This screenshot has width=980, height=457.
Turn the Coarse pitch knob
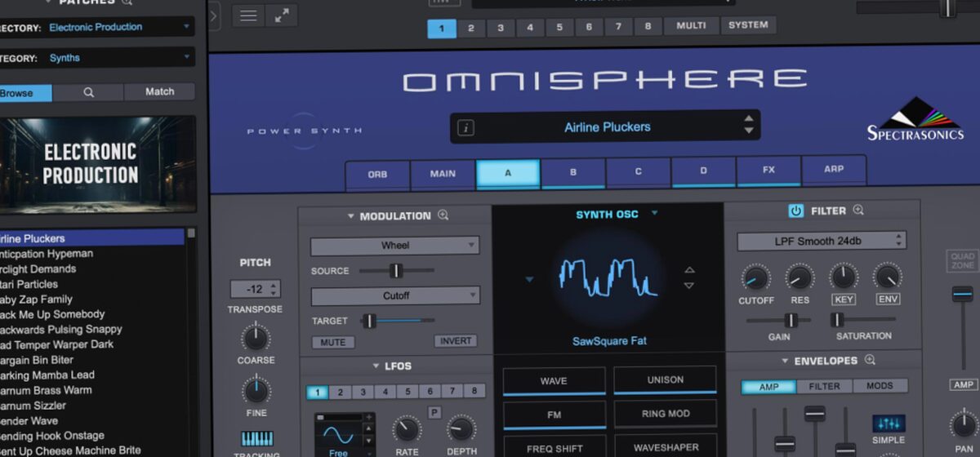256,336
